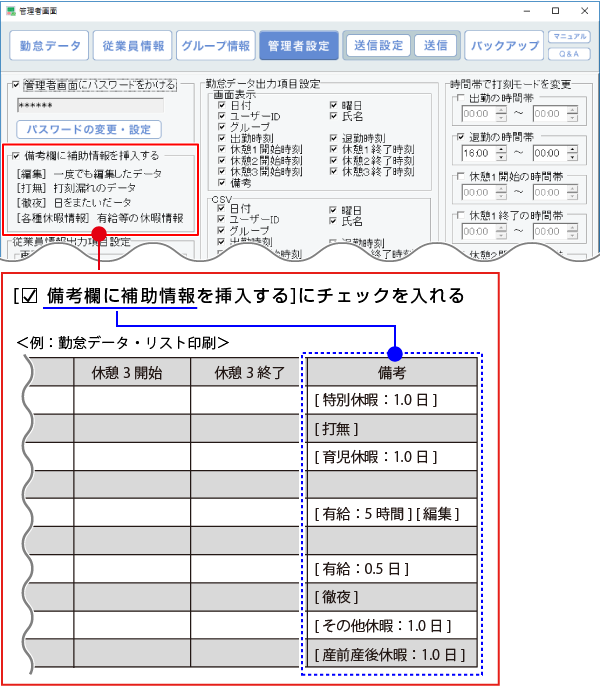Toggle CSV ユーザーID checkbox
Viewport: 600px width, 686px height.
click(221, 219)
